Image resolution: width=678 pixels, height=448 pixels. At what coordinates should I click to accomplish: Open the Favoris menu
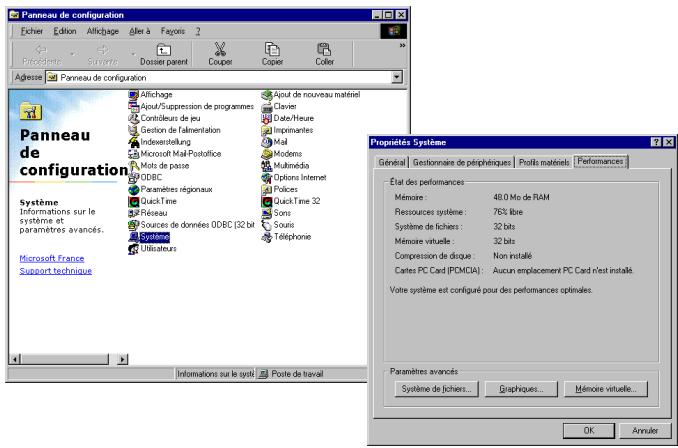point(173,31)
